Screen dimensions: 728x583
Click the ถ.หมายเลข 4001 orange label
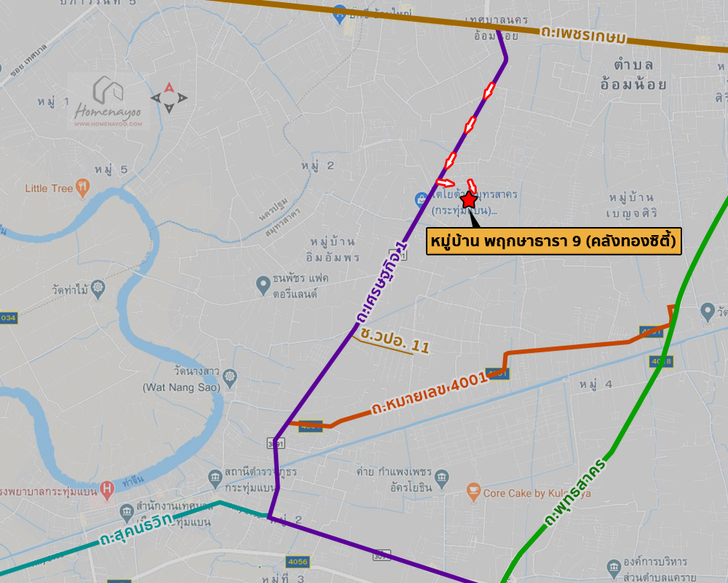[x=430, y=394]
